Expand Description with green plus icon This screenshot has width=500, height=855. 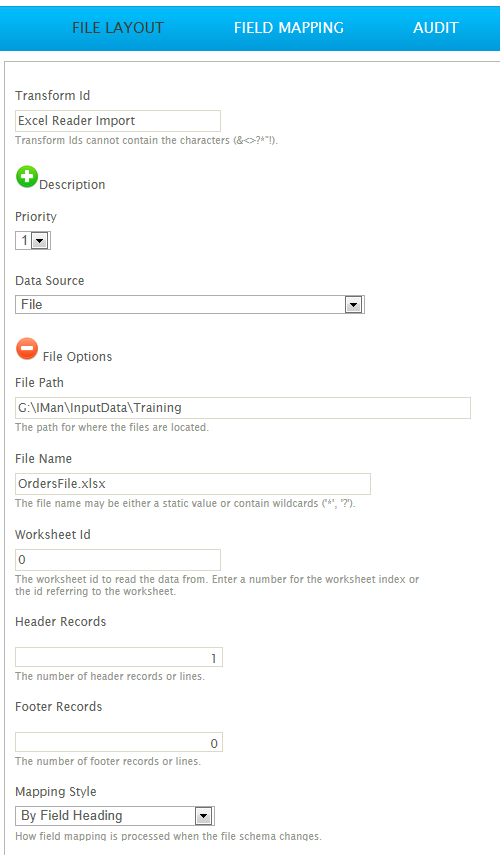click(27, 177)
